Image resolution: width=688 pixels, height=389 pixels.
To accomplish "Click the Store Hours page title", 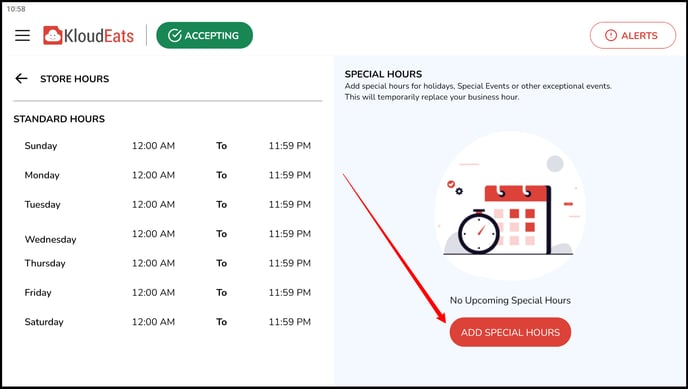I will point(75,79).
